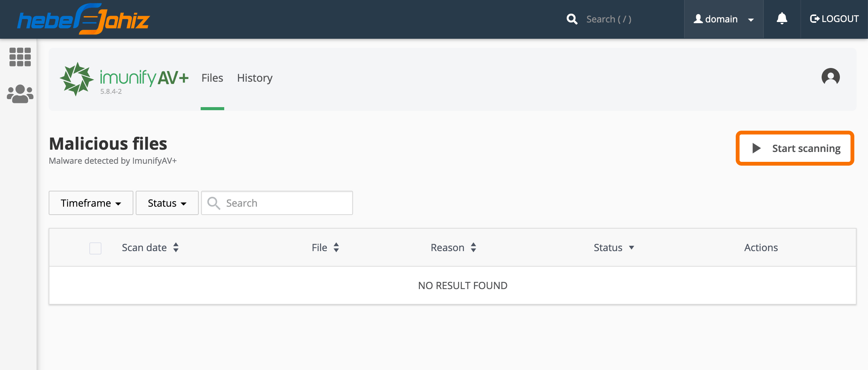
Task: Switch to the History tab
Action: (x=255, y=78)
